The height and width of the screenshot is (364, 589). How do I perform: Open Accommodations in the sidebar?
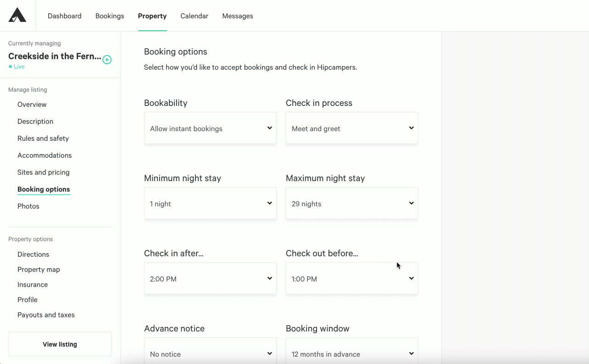tap(44, 155)
